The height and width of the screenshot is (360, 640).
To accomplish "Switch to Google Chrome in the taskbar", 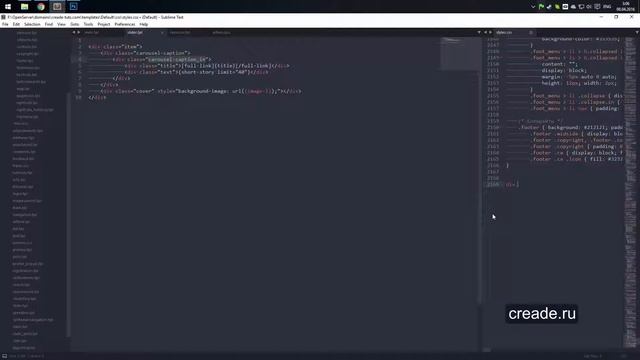I will point(41,7).
